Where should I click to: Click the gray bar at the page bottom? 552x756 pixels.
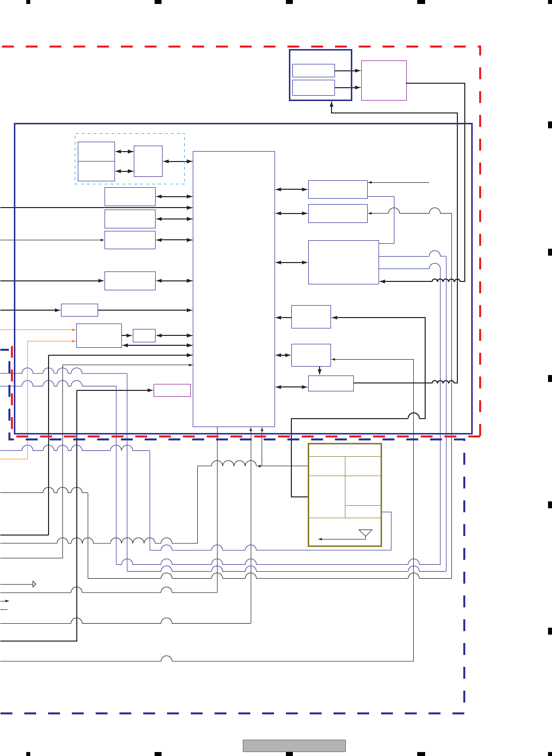(x=294, y=746)
